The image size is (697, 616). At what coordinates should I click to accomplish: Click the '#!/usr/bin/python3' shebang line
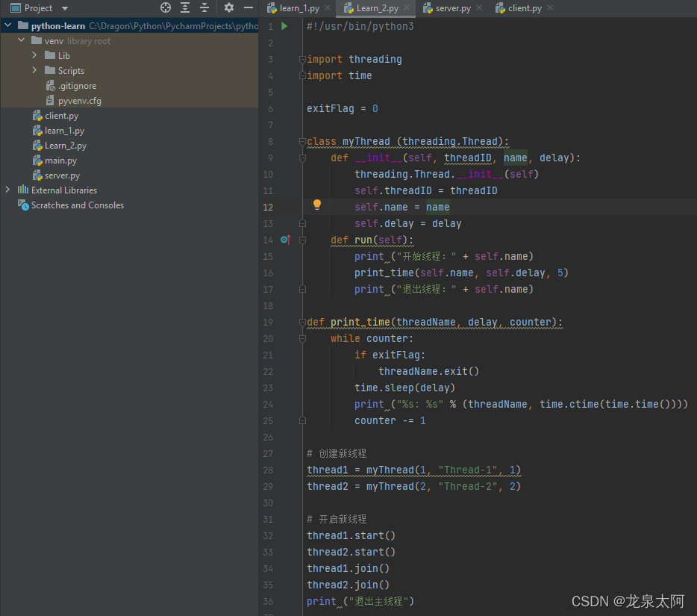tap(360, 26)
